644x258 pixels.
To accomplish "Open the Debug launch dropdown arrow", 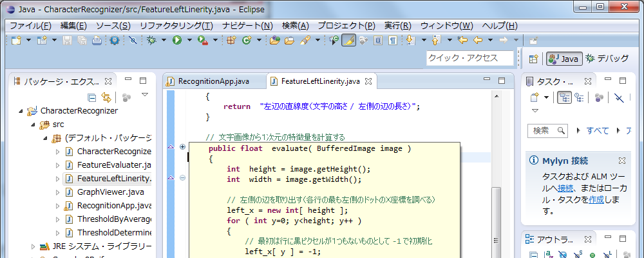I will point(164,41).
